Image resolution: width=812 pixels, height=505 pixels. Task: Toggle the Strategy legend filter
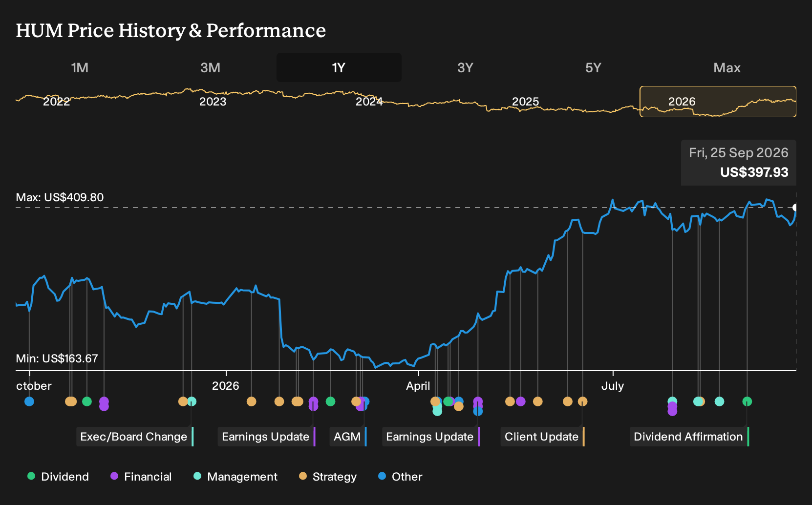[328, 476]
